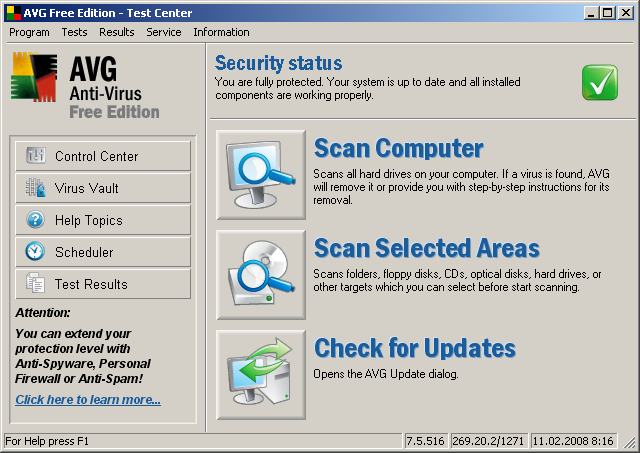Screen dimensions: 640x453
Task: Click the 'For Help press F1' status text
Action: coord(47,441)
